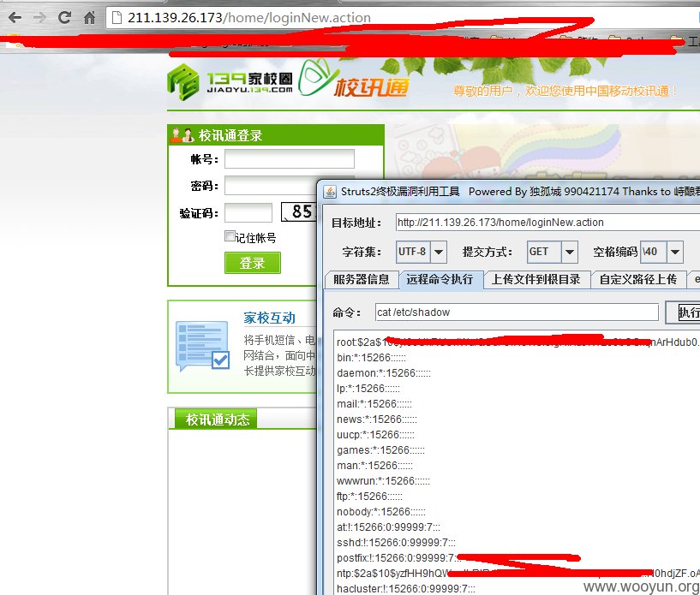The height and width of the screenshot is (595, 700).
Task: Open the 字符集 UTF-8 dropdown
Action: coord(421,252)
